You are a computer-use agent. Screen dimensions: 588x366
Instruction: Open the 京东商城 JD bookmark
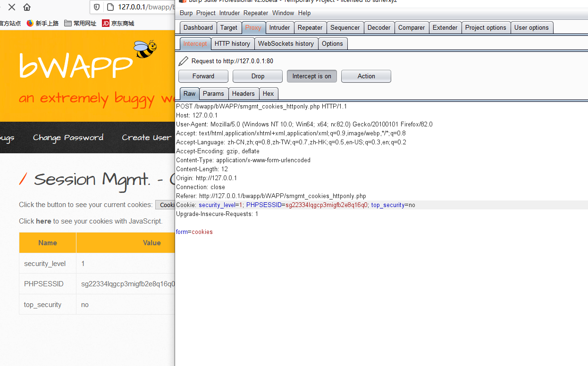pyautogui.click(x=118, y=23)
